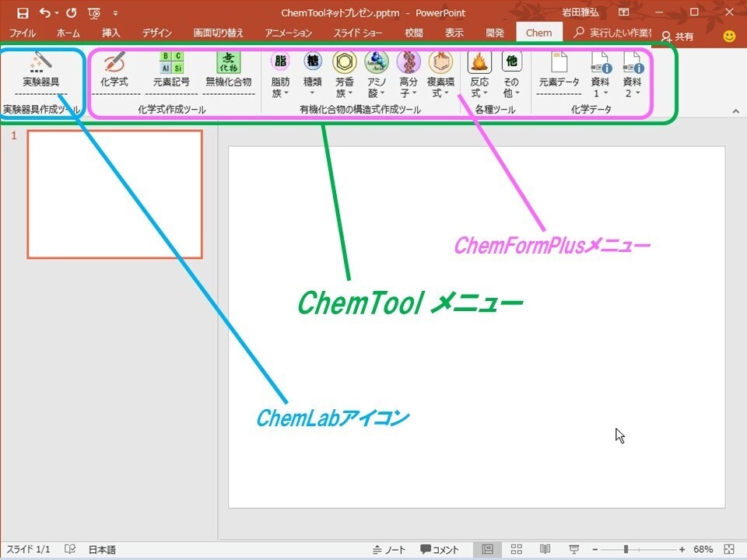The height and width of the screenshot is (560, 747).
Task: Switch to the 校閲 review tab
Action: pyautogui.click(x=413, y=33)
